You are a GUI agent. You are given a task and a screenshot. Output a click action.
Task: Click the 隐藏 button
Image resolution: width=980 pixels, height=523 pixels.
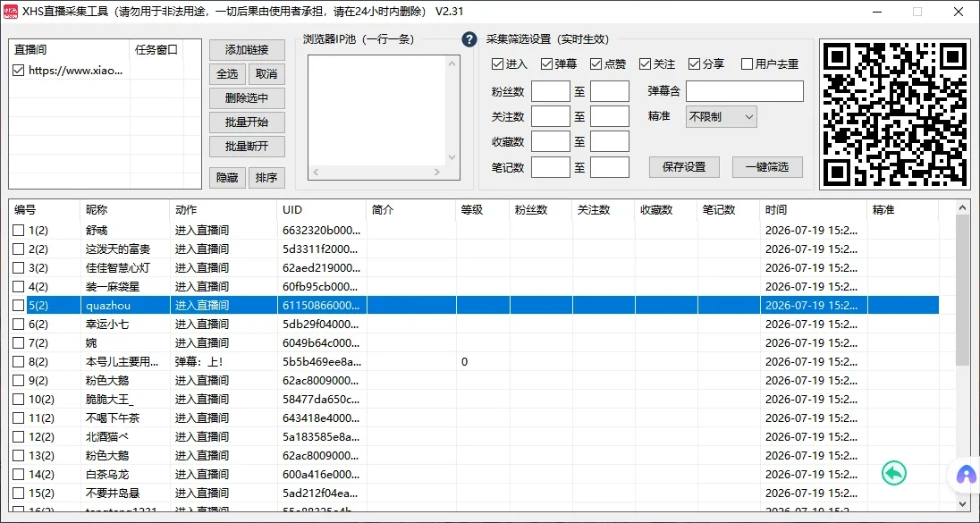coord(227,178)
